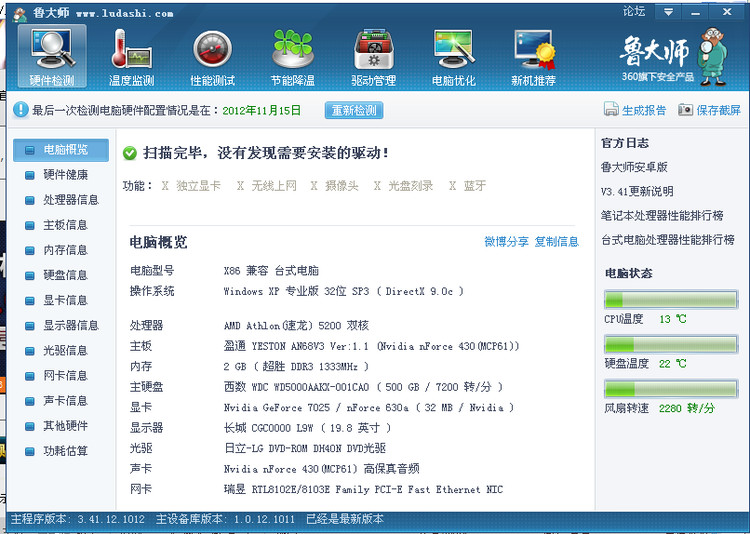The width and height of the screenshot is (750, 534).
Task: Click the CPU温度 progress bar
Action: 671,300
